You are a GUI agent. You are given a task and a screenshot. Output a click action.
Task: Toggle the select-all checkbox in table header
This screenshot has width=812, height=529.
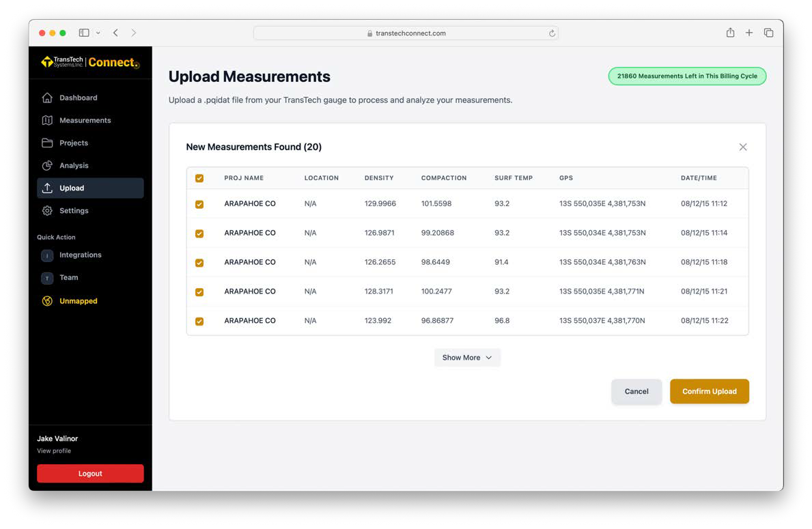coord(199,178)
